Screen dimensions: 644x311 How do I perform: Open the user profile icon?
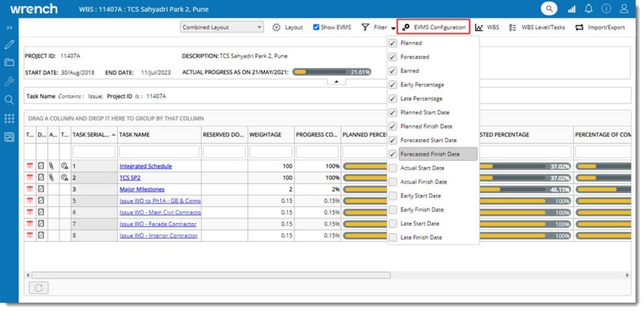[624, 9]
